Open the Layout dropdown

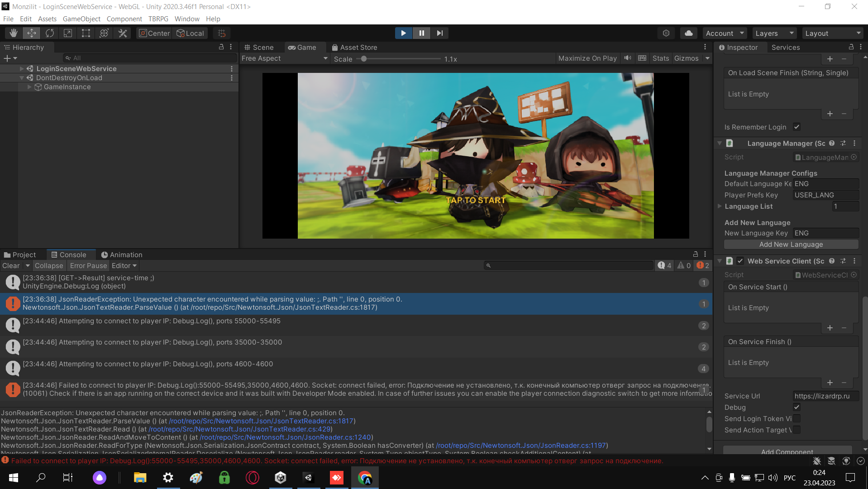[833, 33]
